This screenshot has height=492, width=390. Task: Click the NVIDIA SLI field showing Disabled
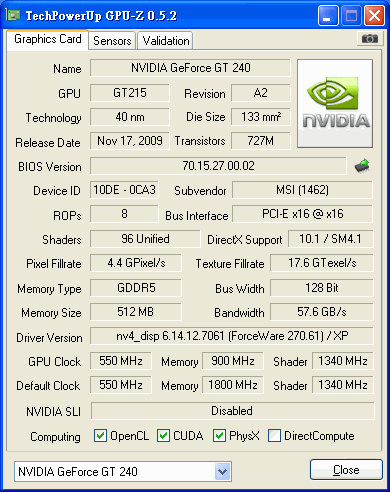[233, 411]
